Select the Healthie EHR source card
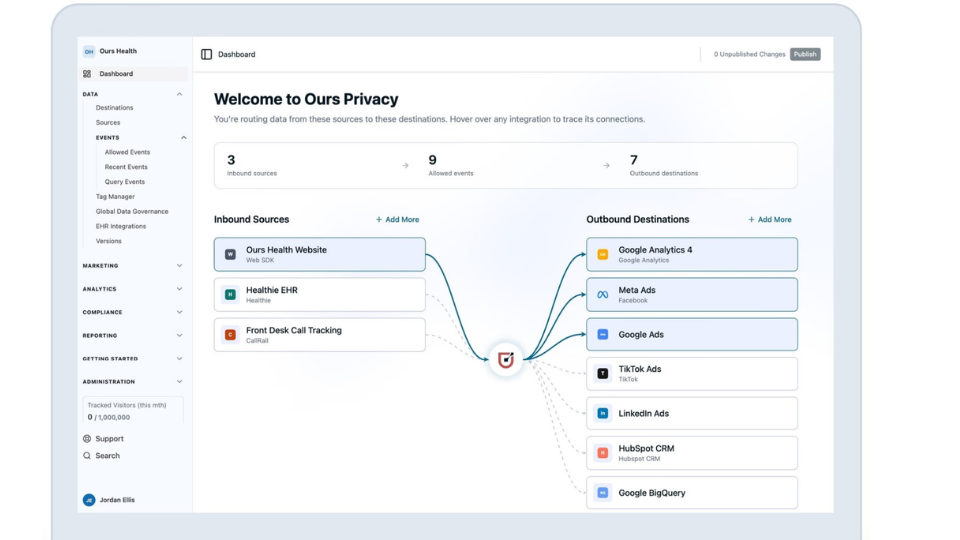 click(320, 294)
